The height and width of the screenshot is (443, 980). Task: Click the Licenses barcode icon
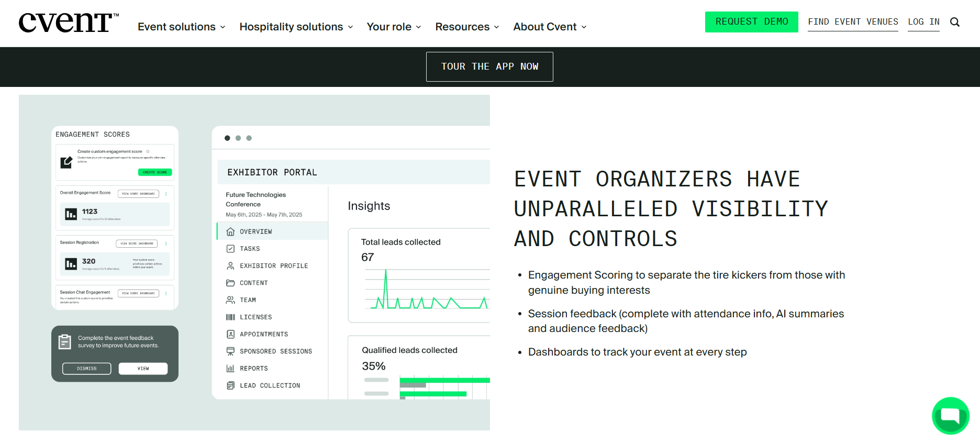(x=230, y=317)
